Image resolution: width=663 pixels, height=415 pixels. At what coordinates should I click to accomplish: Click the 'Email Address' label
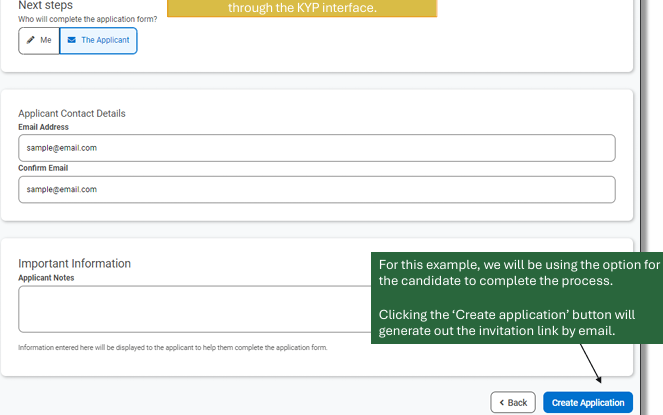coord(43,127)
